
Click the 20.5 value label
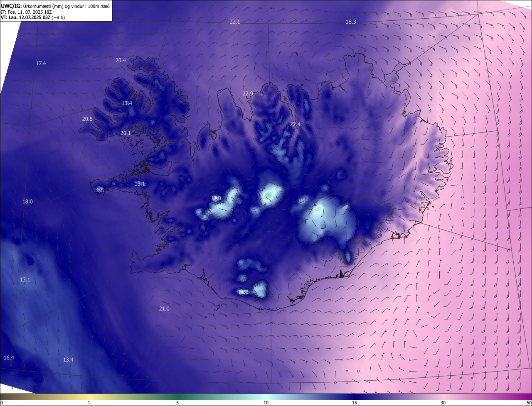[87, 119]
